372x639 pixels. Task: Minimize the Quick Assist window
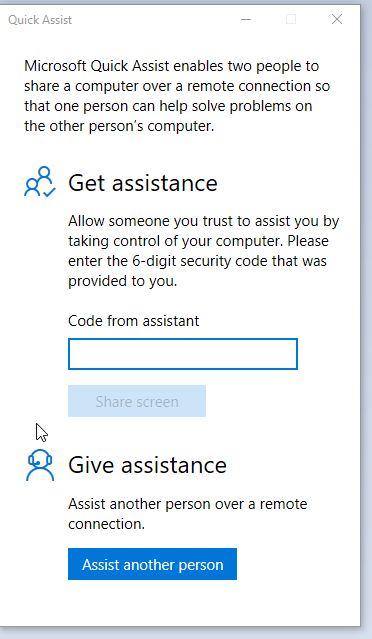[246, 19]
